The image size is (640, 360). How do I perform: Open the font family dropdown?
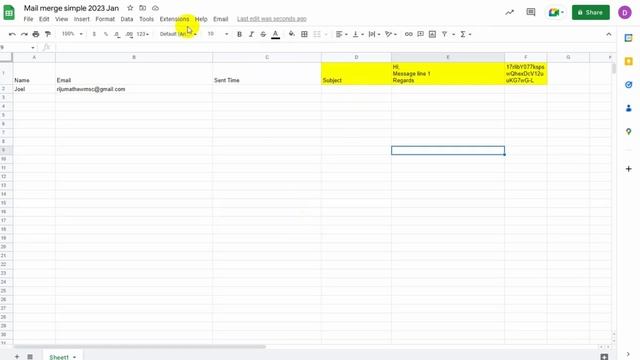pyautogui.click(x=178, y=34)
